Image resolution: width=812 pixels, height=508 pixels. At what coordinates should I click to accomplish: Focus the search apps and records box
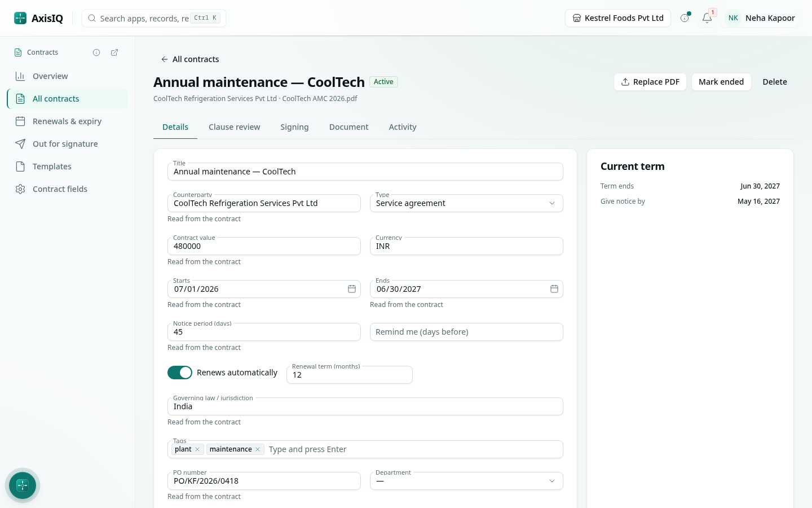coord(154,18)
